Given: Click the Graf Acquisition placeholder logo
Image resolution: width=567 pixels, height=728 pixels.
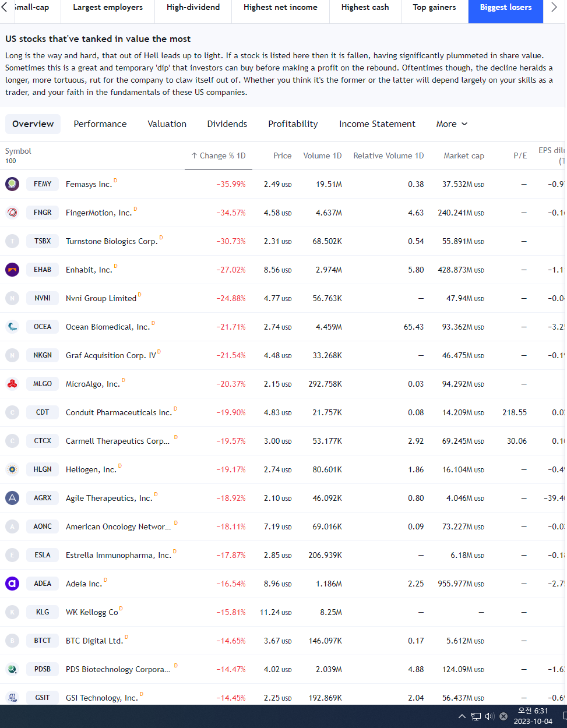Looking at the screenshot, I should [12, 355].
